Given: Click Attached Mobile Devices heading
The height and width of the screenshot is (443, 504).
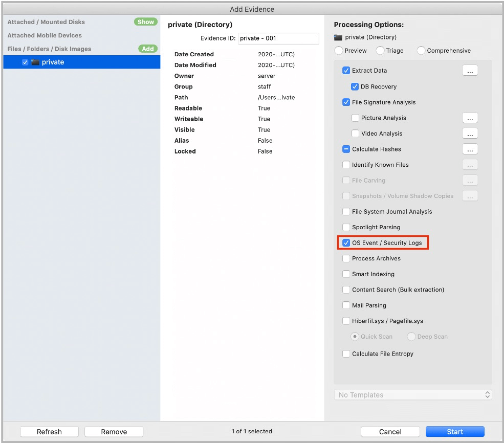Looking at the screenshot, I should click(x=45, y=35).
